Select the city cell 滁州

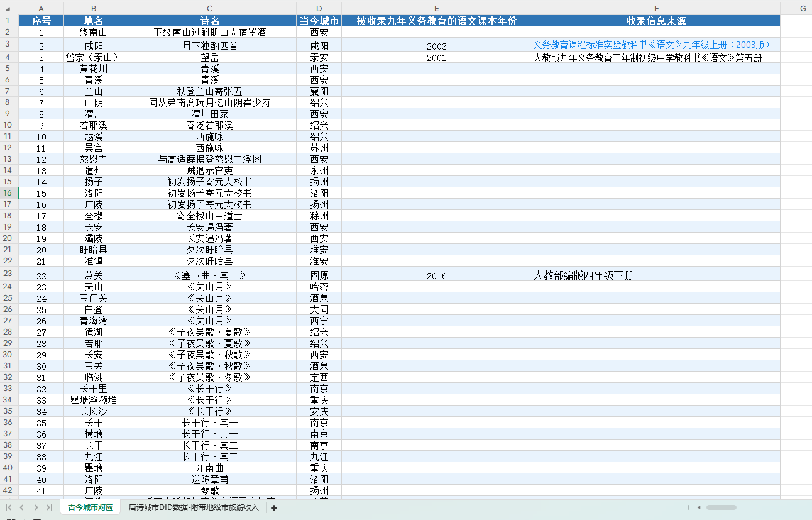319,216
